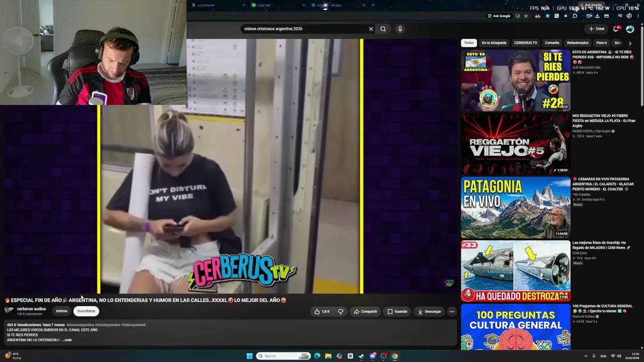Clear the YouTube search box text
The image size is (644, 362).
pyautogui.click(x=371, y=29)
